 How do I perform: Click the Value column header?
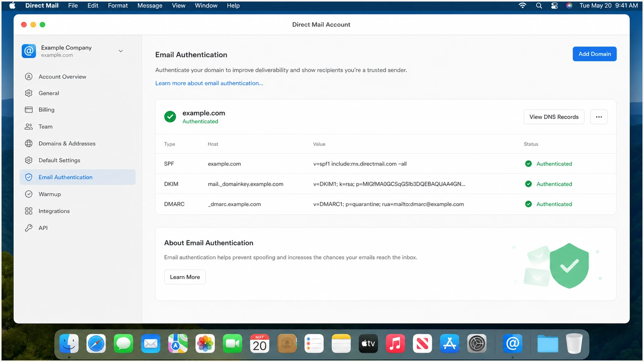[x=319, y=144]
